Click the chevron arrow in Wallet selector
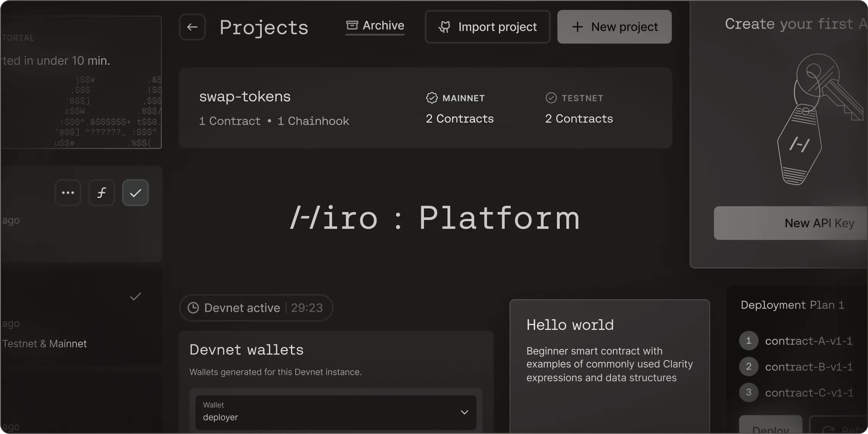This screenshot has height=434, width=868. pos(464,412)
